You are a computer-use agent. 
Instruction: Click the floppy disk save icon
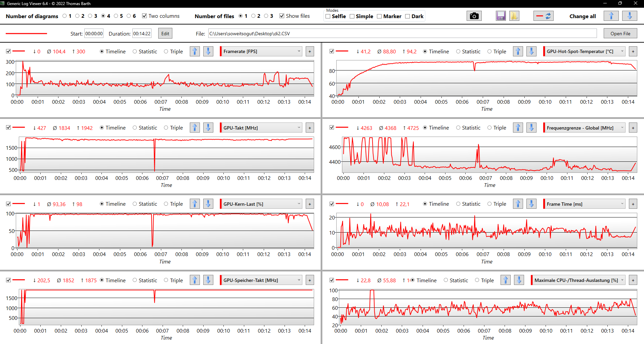pos(501,16)
